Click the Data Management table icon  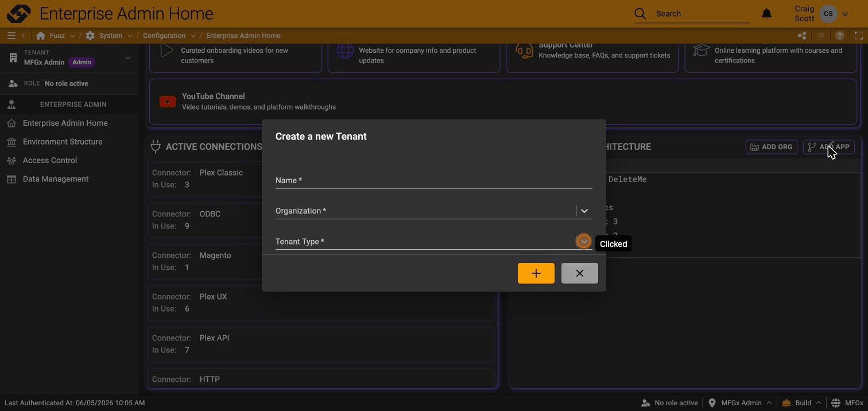point(11,179)
